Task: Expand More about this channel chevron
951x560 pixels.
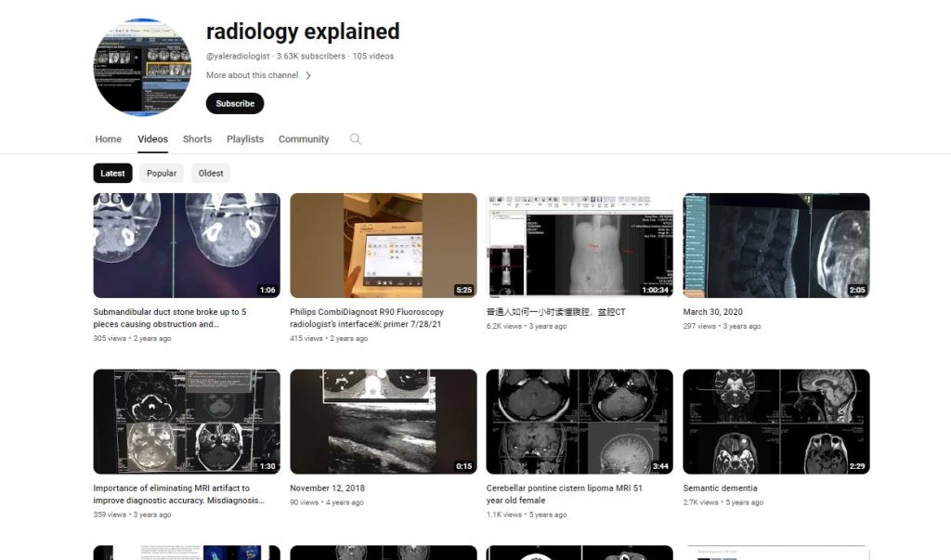Action: pyautogui.click(x=308, y=76)
